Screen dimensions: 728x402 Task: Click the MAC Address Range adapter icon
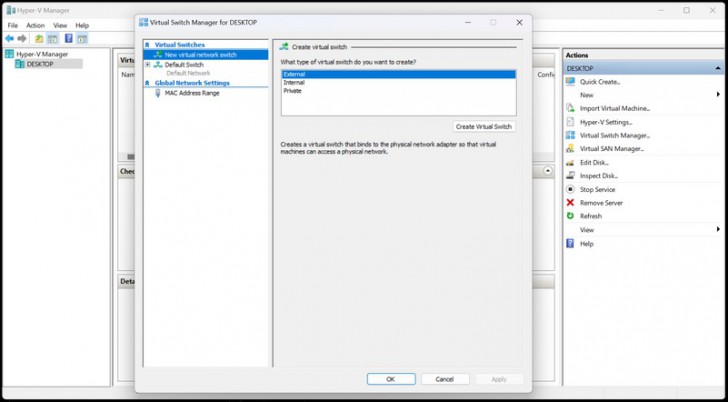tap(158, 93)
